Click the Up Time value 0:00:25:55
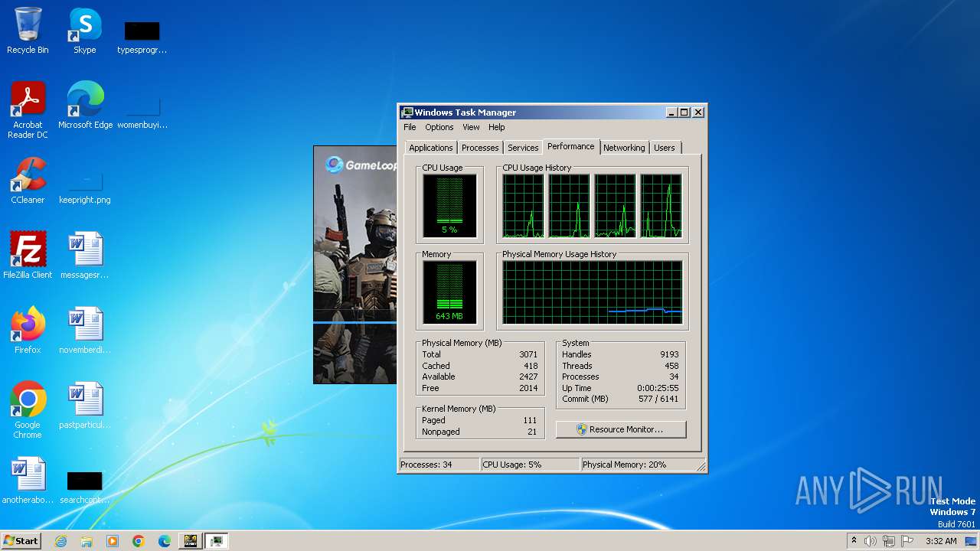 click(658, 388)
